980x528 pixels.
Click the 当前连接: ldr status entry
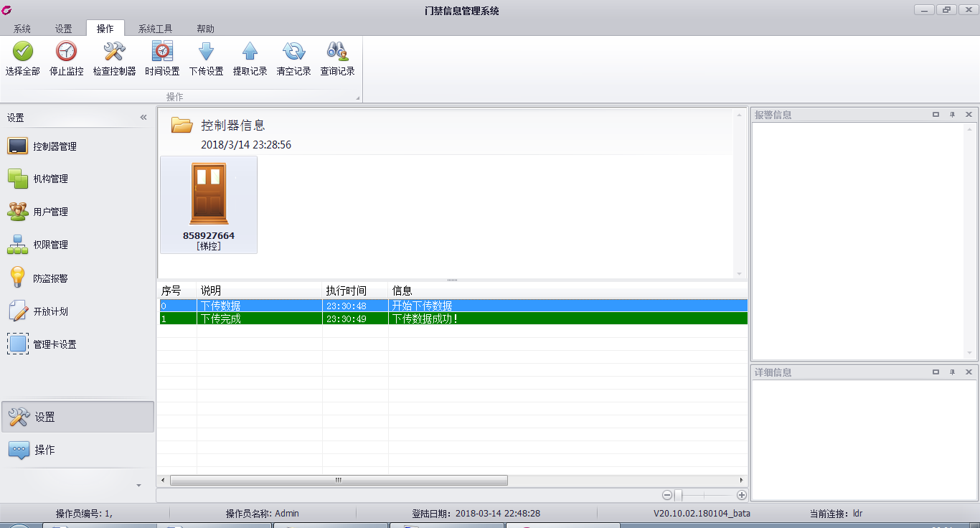[x=835, y=514]
